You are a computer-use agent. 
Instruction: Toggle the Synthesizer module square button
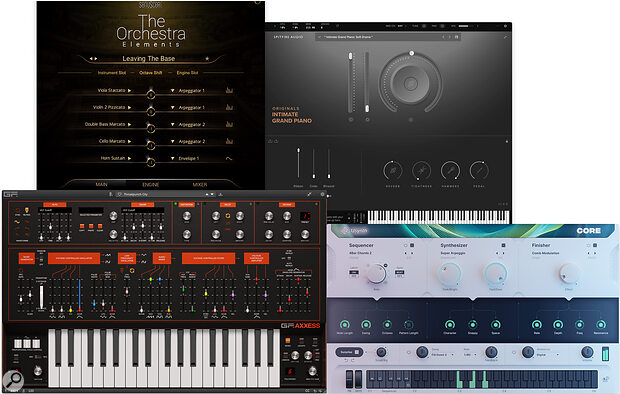[x=503, y=246]
